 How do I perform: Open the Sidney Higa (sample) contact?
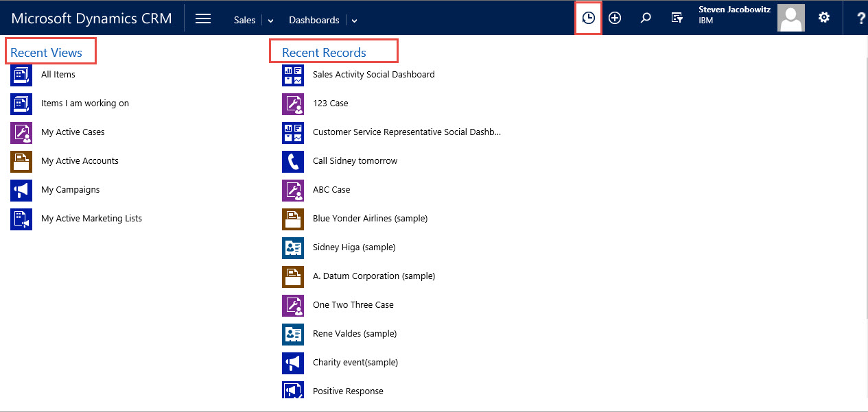click(x=354, y=247)
